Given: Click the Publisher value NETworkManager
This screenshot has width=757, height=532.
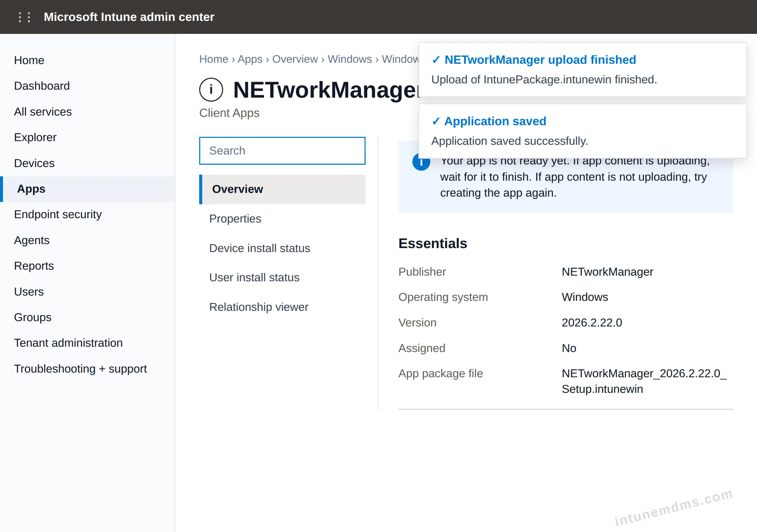Looking at the screenshot, I should point(607,272).
